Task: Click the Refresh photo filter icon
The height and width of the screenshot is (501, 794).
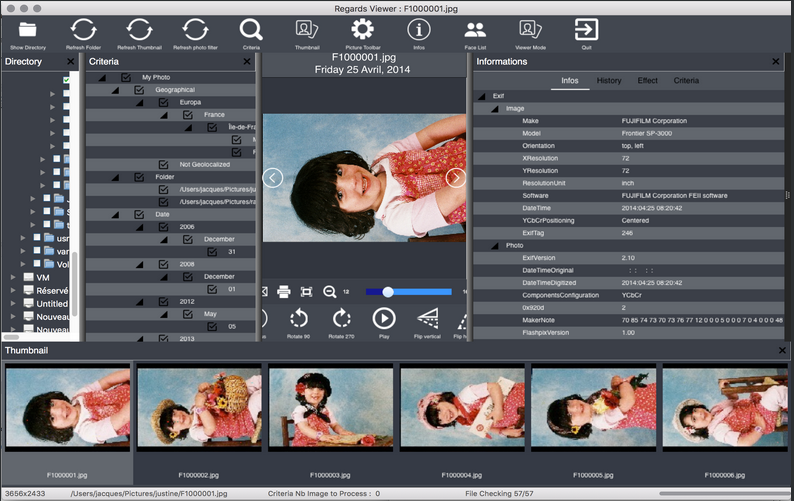Action: click(x=195, y=30)
